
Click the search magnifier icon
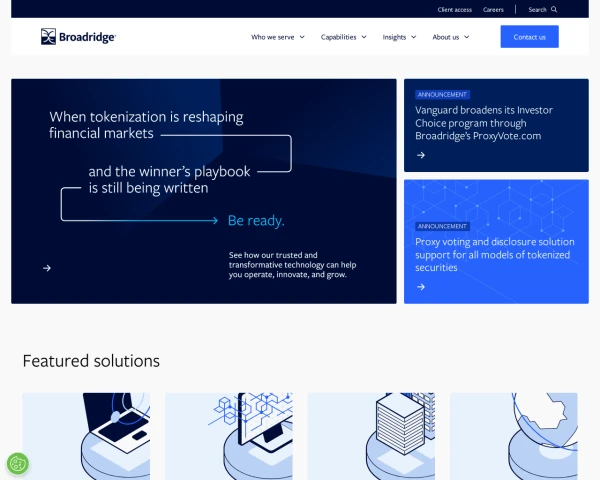(x=554, y=10)
